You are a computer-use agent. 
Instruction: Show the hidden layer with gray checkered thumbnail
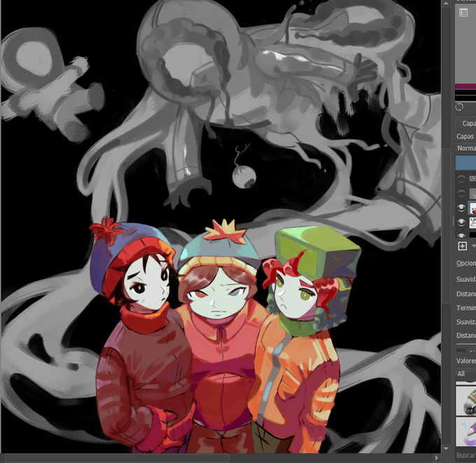461,193
